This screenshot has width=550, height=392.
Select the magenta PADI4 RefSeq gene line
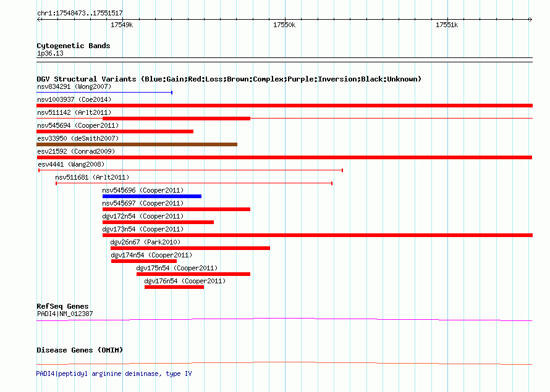click(x=284, y=320)
